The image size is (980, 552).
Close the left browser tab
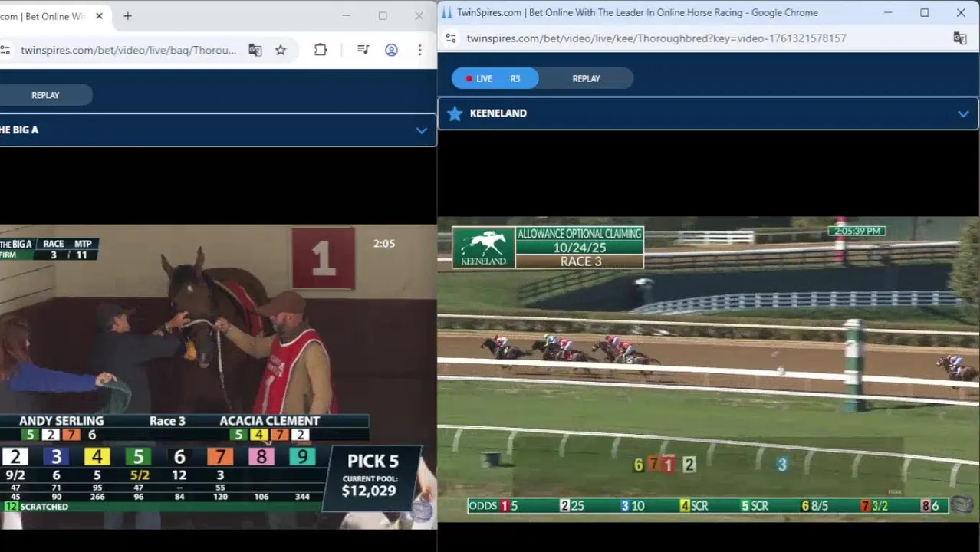99,16
